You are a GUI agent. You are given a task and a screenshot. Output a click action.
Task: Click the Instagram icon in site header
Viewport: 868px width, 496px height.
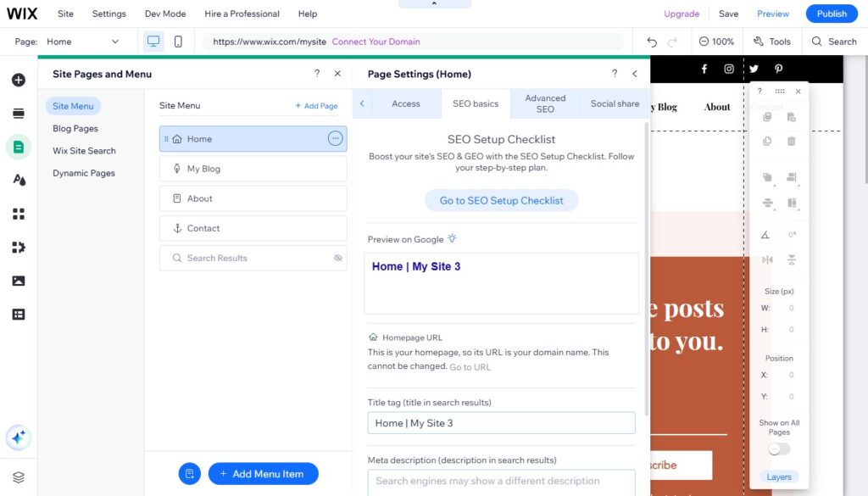pyautogui.click(x=729, y=69)
